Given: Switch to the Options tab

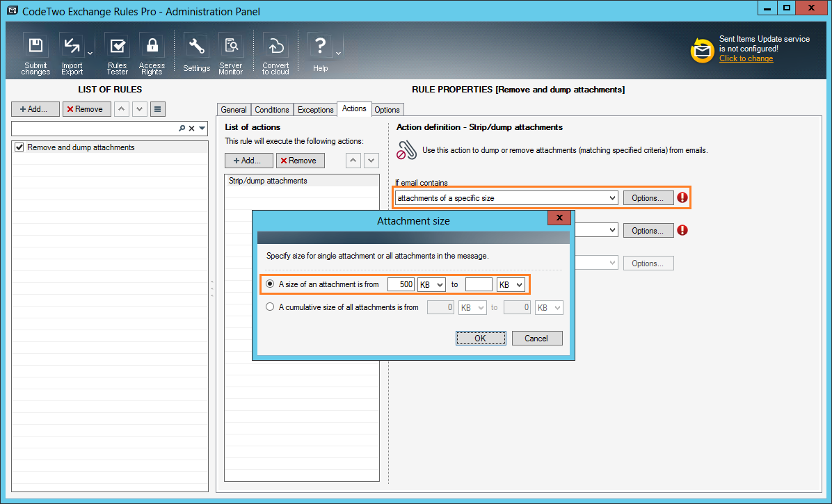Looking at the screenshot, I should (x=387, y=110).
